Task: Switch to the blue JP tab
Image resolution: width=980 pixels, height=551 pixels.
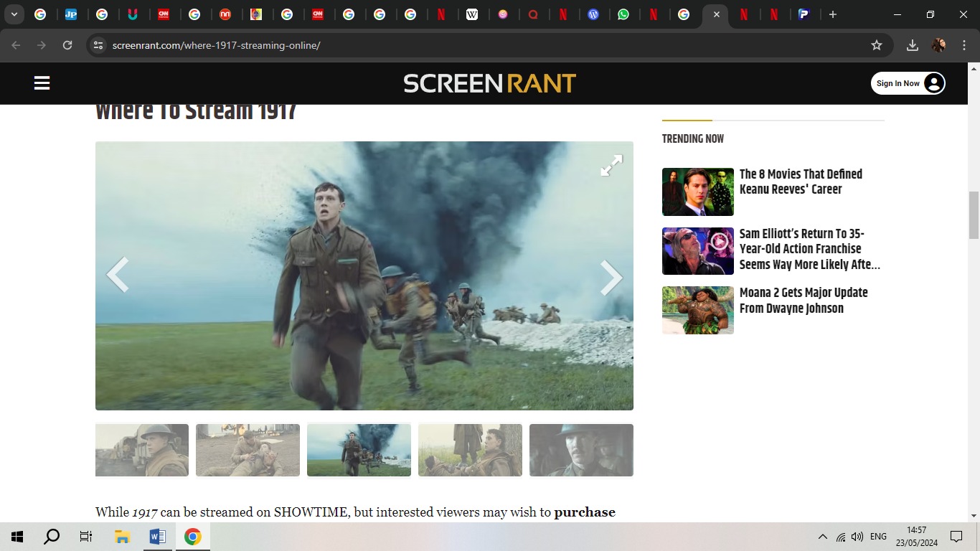Action: point(71,14)
